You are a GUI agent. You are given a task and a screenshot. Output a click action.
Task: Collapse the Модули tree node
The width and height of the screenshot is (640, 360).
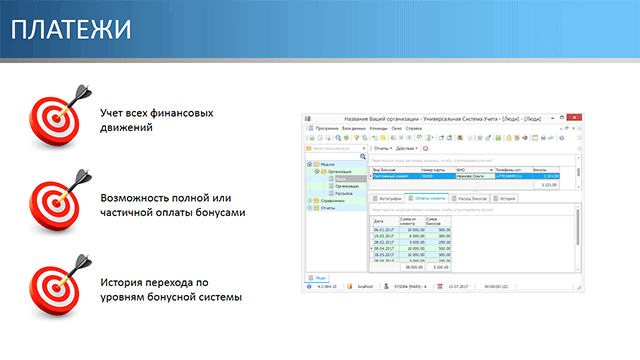(309, 164)
